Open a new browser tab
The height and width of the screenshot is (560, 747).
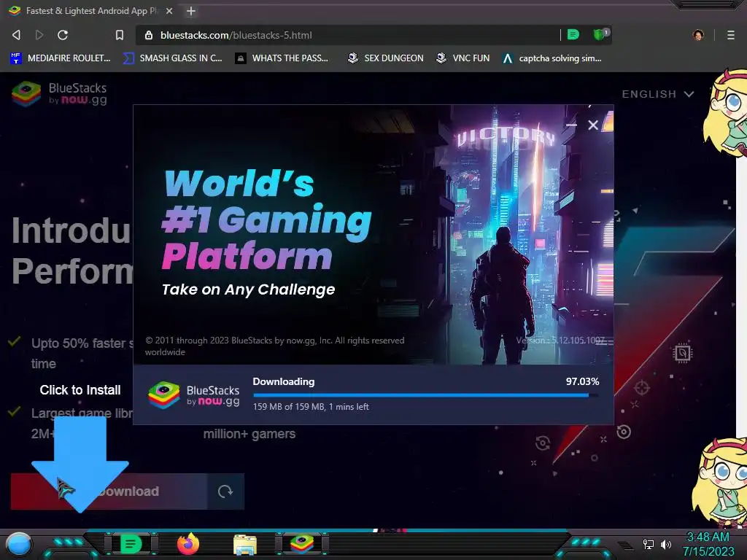(x=191, y=10)
